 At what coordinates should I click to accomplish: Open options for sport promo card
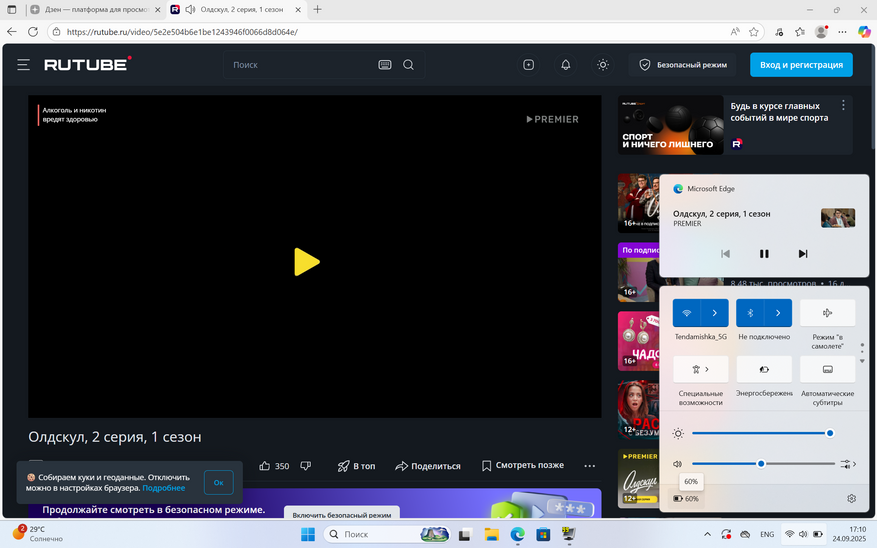coord(843,105)
